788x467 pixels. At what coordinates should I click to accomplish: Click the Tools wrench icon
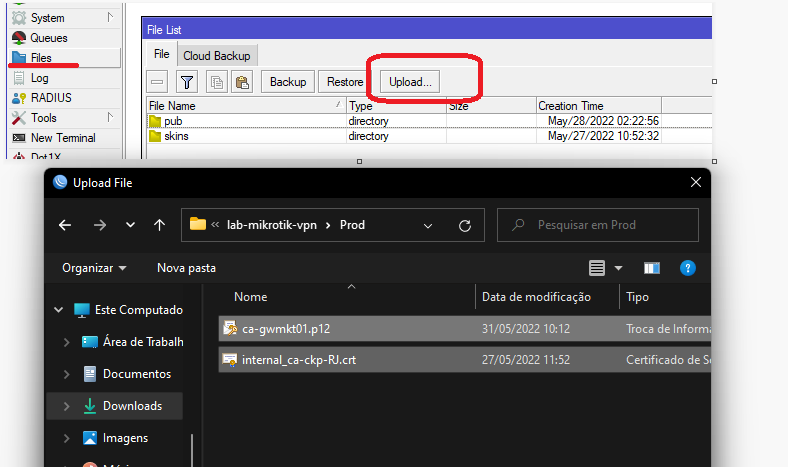19,118
